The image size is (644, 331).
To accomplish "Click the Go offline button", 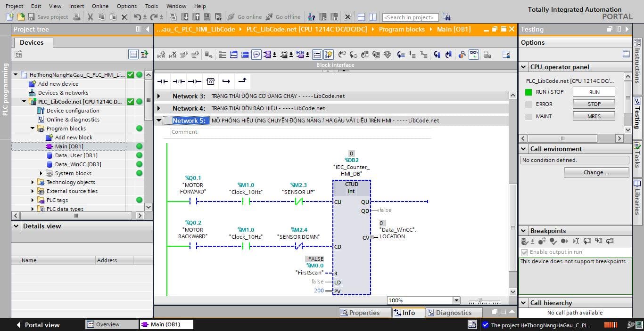I will tap(283, 17).
